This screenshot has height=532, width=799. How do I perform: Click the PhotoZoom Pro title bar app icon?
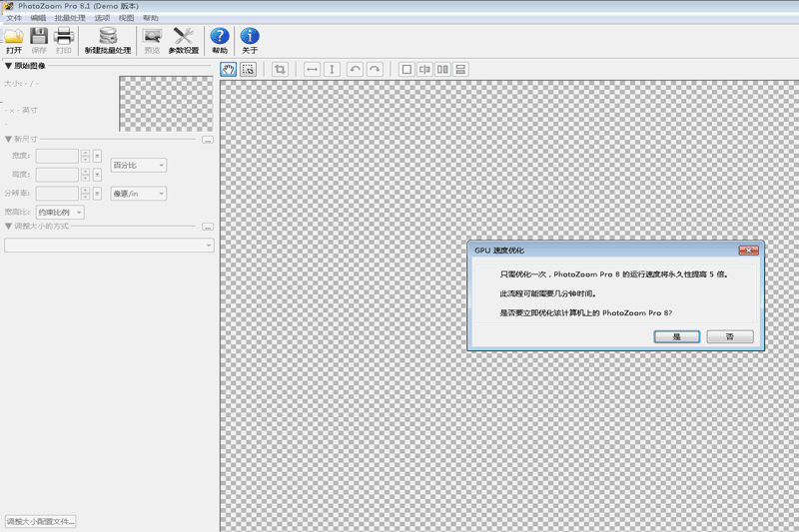[8, 6]
